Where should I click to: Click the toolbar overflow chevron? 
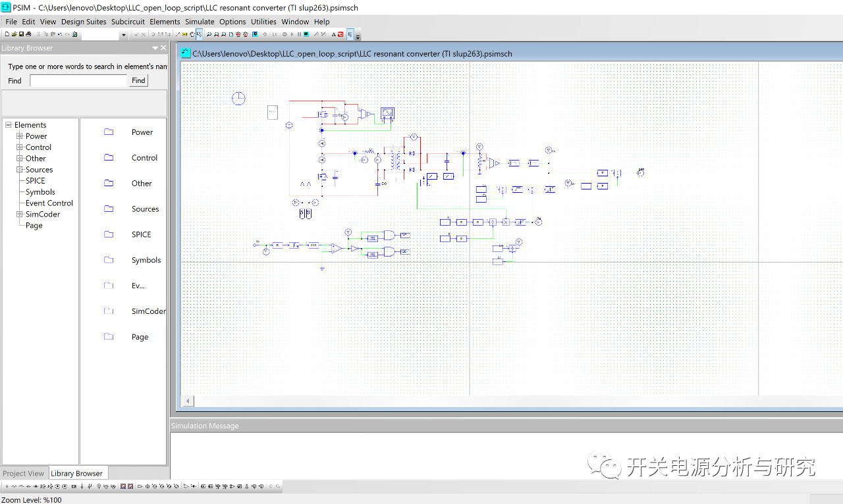pyautogui.click(x=358, y=36)
